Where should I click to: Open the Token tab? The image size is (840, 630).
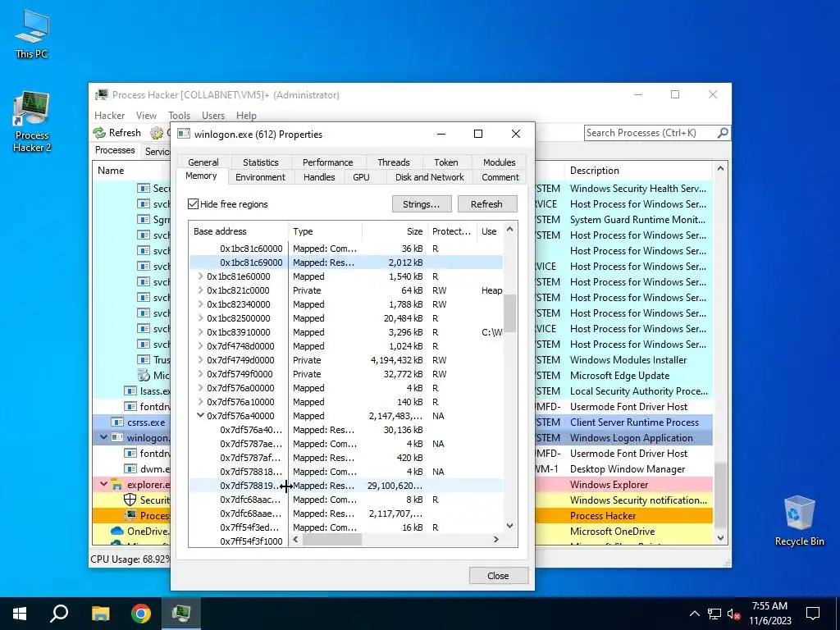pyautogui.click(x=445, y=162)
